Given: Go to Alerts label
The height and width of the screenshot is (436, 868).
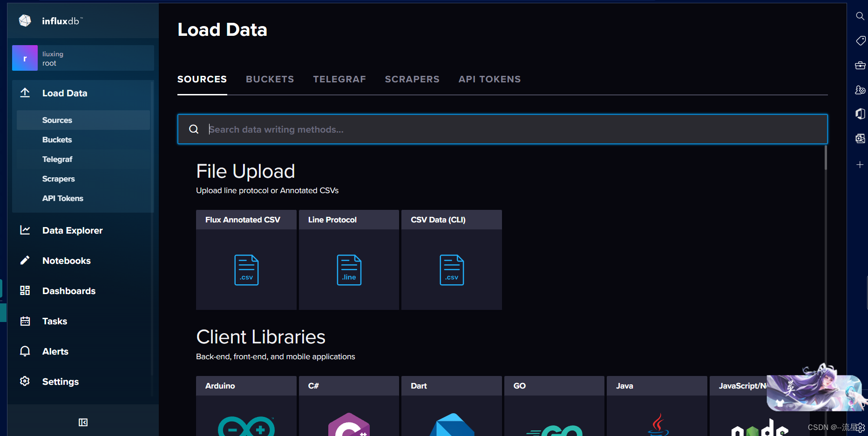Looking at the screenshot, I should (x=55, y=351).
